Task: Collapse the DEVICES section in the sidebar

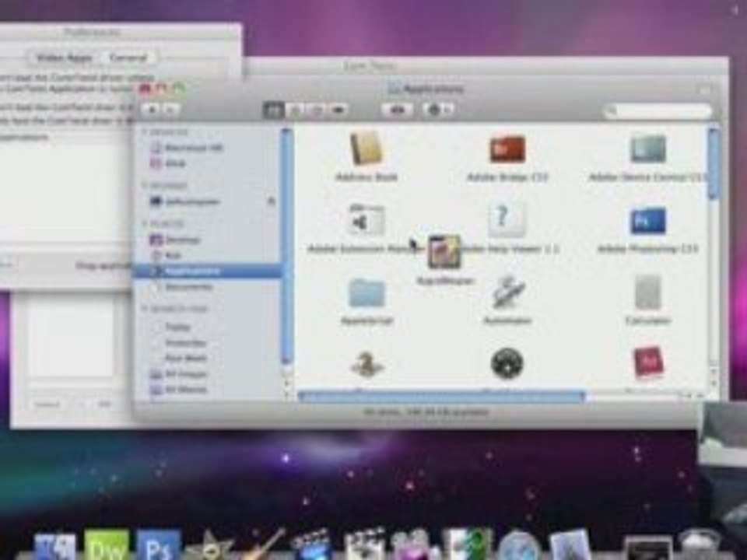Action: 145,132
